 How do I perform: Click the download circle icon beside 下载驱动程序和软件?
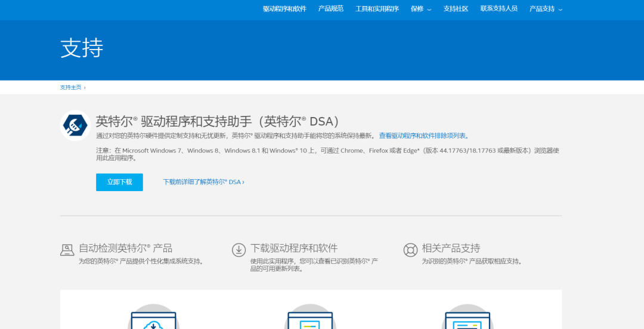pos(239,250)
